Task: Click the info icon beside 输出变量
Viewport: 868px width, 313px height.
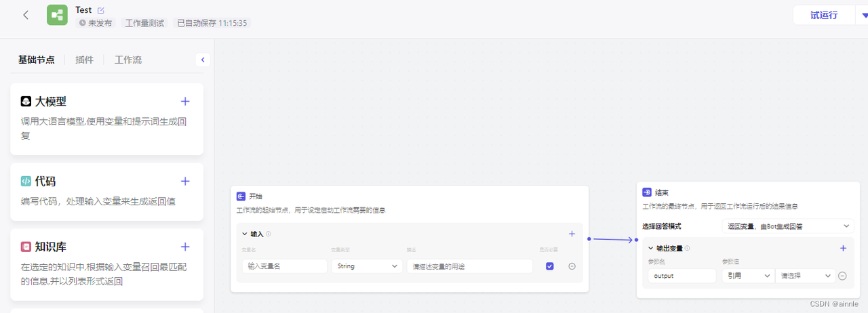Action: [x=688, y=249]
